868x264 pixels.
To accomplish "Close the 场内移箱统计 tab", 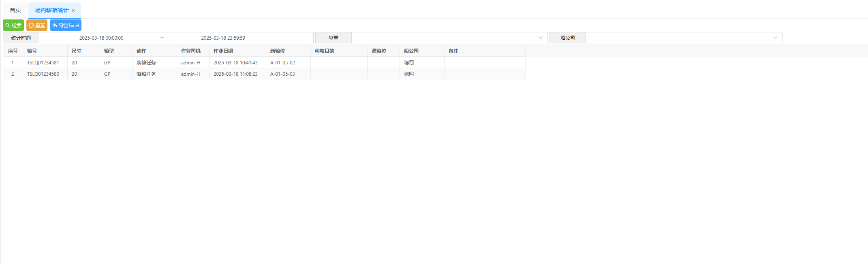I will click(x=73, y=11).
